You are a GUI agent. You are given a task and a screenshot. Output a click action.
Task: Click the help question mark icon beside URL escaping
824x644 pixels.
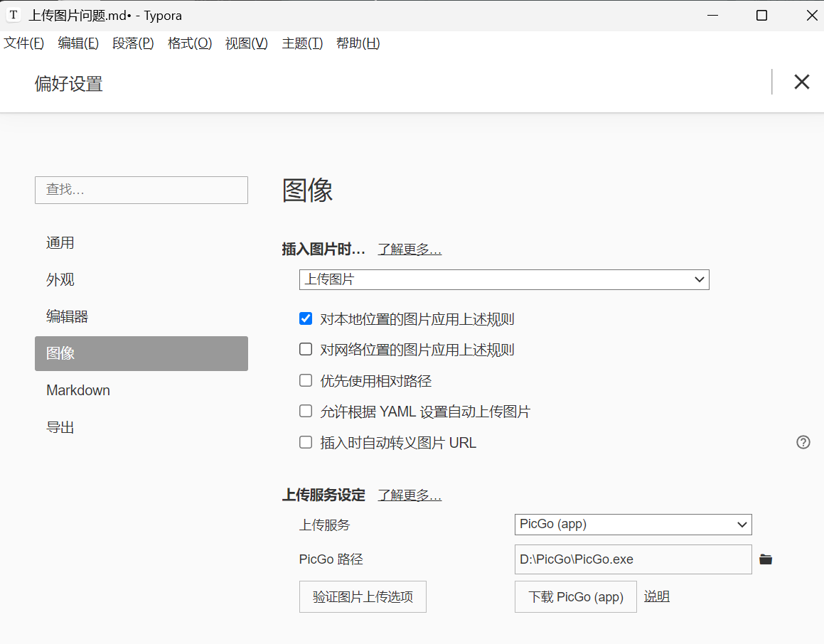click(803, 442)
